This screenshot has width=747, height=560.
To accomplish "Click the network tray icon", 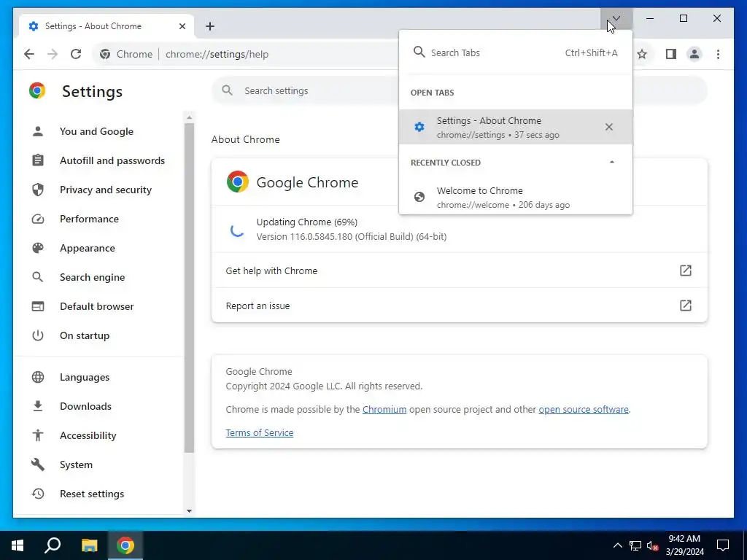I will click(635, 545).
